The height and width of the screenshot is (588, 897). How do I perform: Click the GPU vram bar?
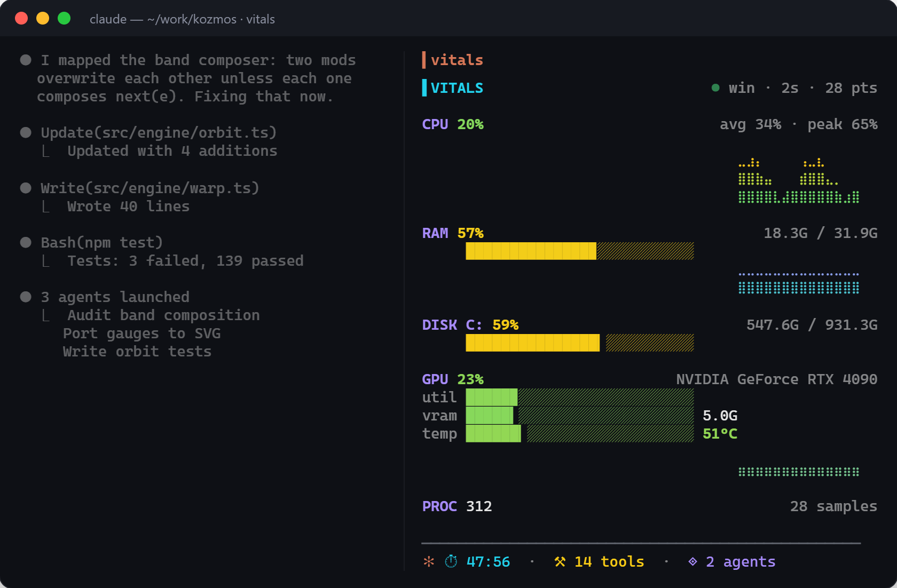pyautogui.click(x=580, y=415)
